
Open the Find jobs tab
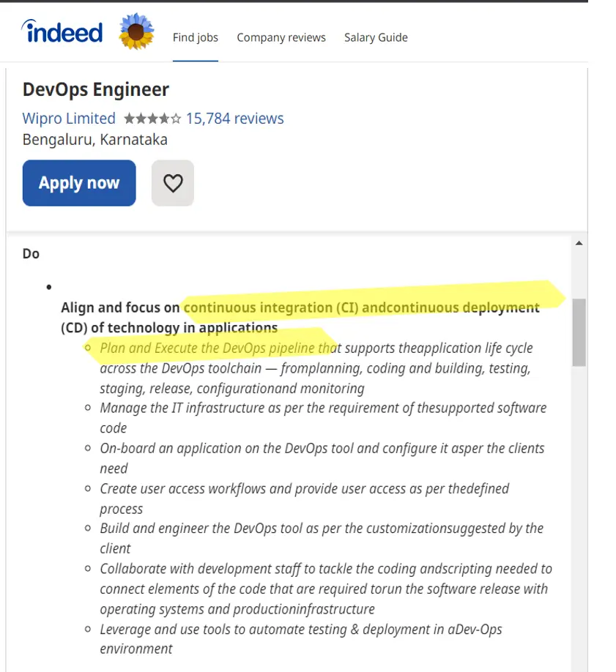coord(196,37)
